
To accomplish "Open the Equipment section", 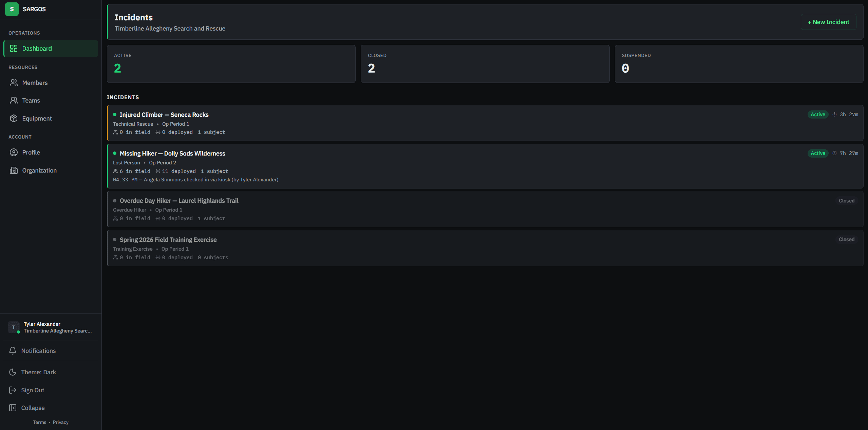I will coord(51,119).
